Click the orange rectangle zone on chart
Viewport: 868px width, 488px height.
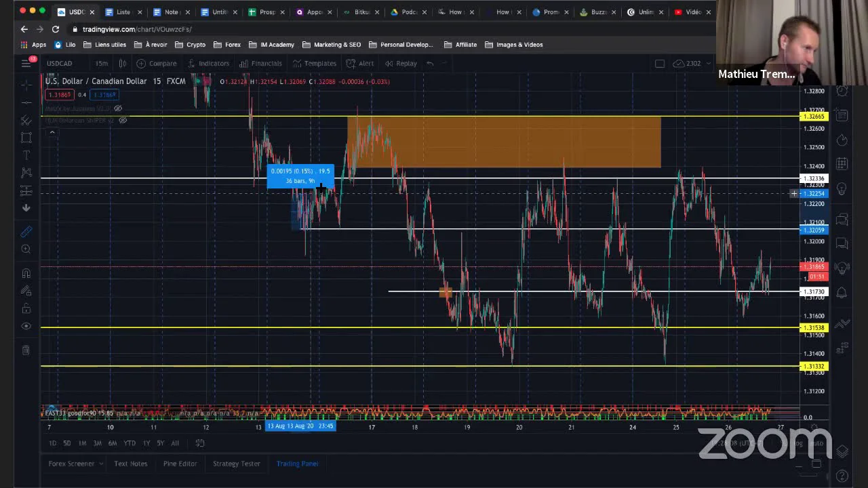503,142
